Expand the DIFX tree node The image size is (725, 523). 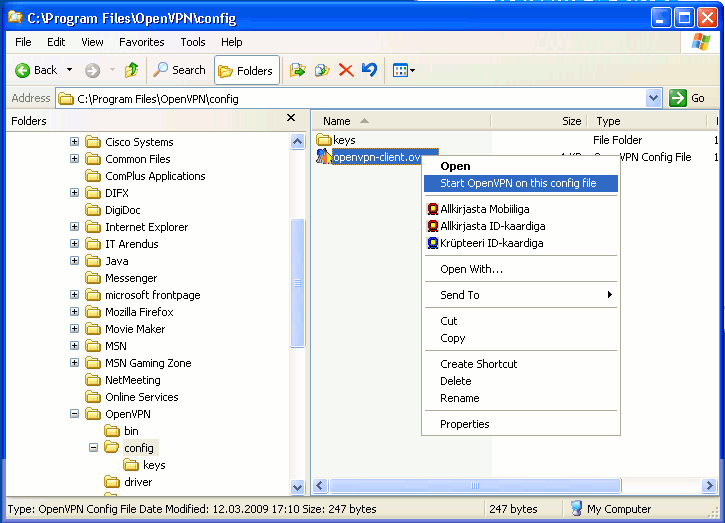point(74,192)
